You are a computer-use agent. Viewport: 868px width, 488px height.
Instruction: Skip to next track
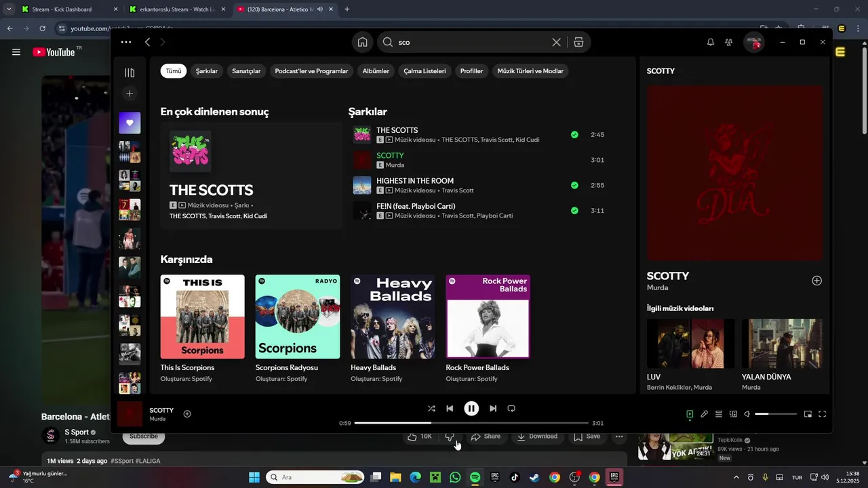click(x=493, y=409)
